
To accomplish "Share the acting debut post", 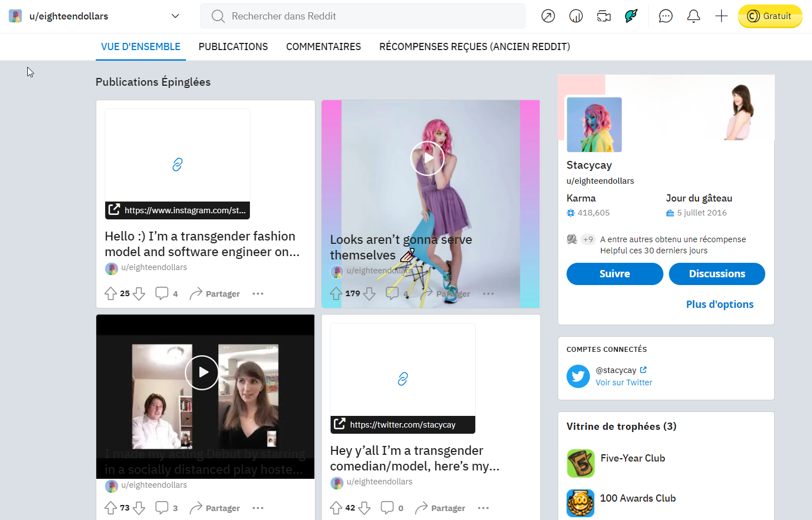I will click(215, 508).
